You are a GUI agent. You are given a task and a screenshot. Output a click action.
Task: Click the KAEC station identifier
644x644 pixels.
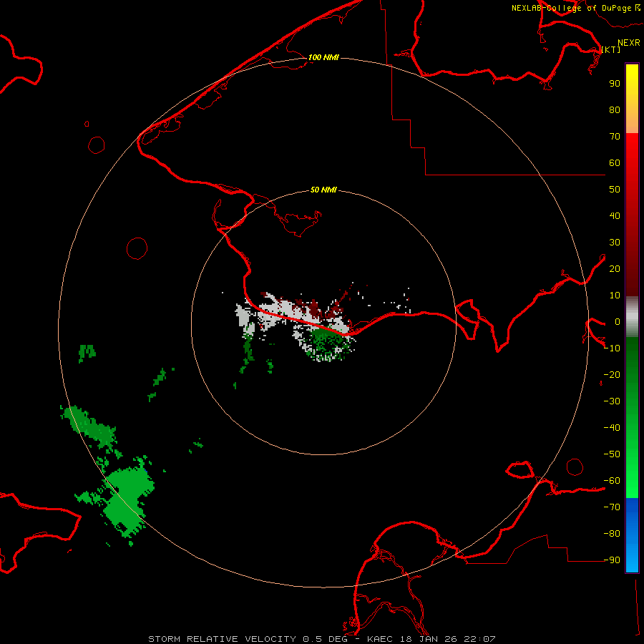point(381,639)
